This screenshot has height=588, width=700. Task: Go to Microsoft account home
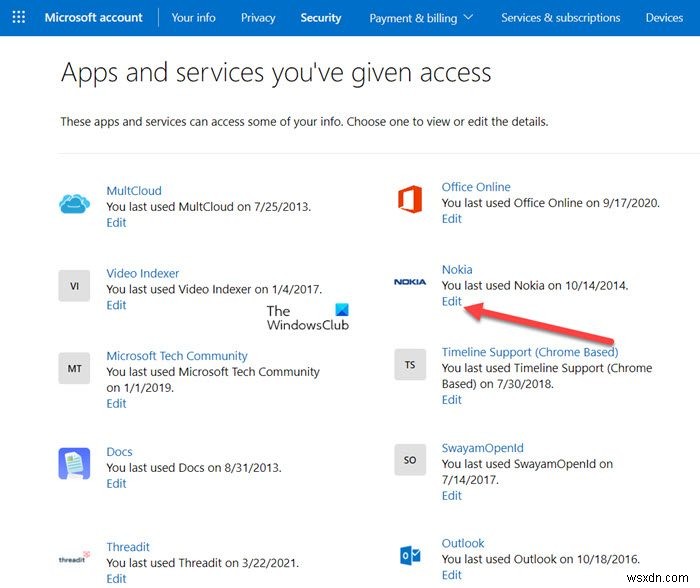pyautogui.click(x=93, y=17)
